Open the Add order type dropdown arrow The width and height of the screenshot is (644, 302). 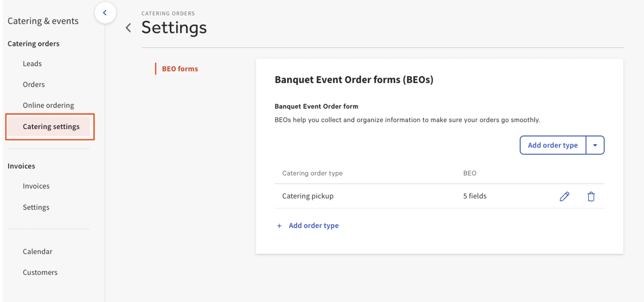tap(595, 145)
